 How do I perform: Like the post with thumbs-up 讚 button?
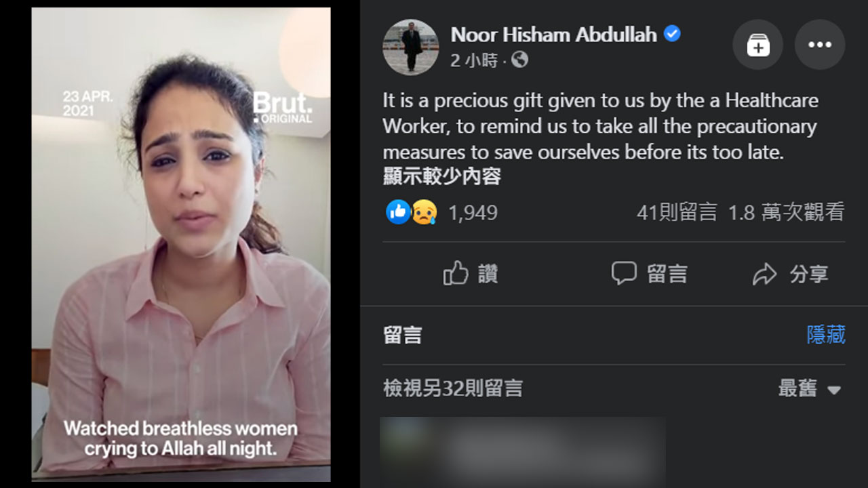click(471, 274)
